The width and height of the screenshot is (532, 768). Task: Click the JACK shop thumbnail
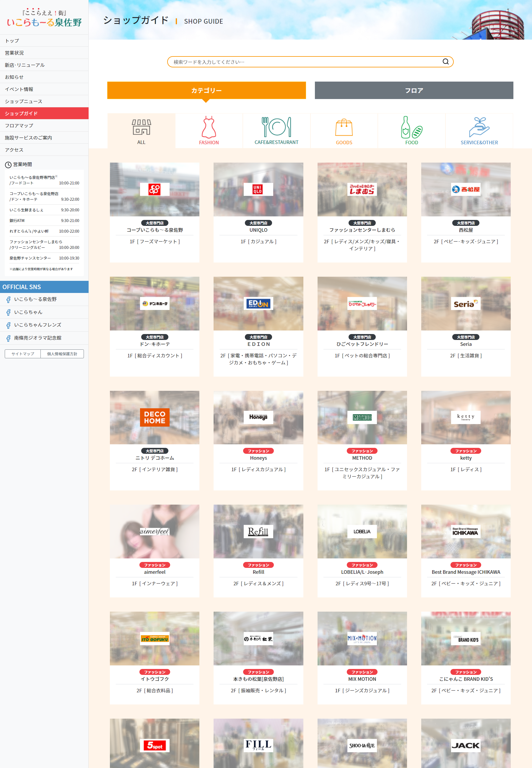click(466, 743)
